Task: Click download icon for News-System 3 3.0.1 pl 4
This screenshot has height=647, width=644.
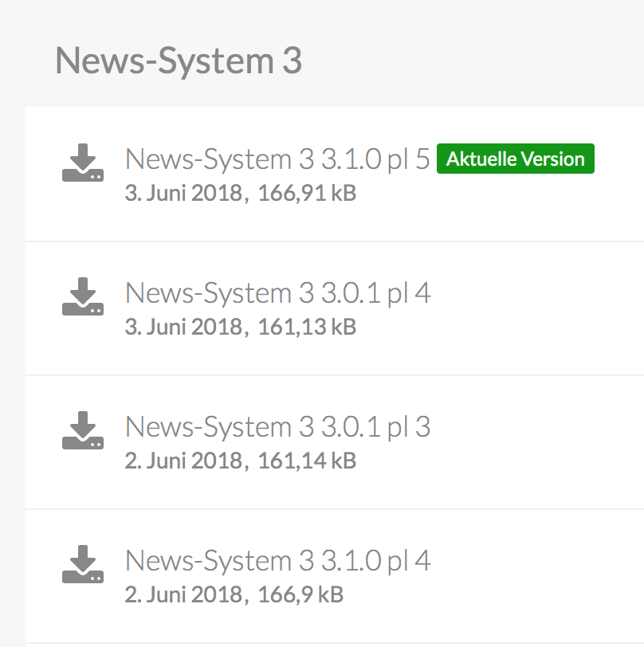Action: pos(83,296)
